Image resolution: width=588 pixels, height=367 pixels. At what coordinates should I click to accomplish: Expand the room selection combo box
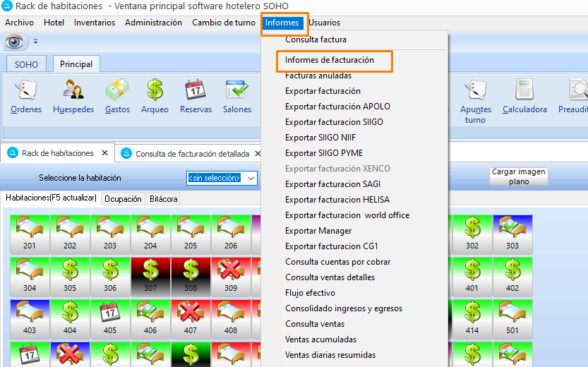point(251,178)
